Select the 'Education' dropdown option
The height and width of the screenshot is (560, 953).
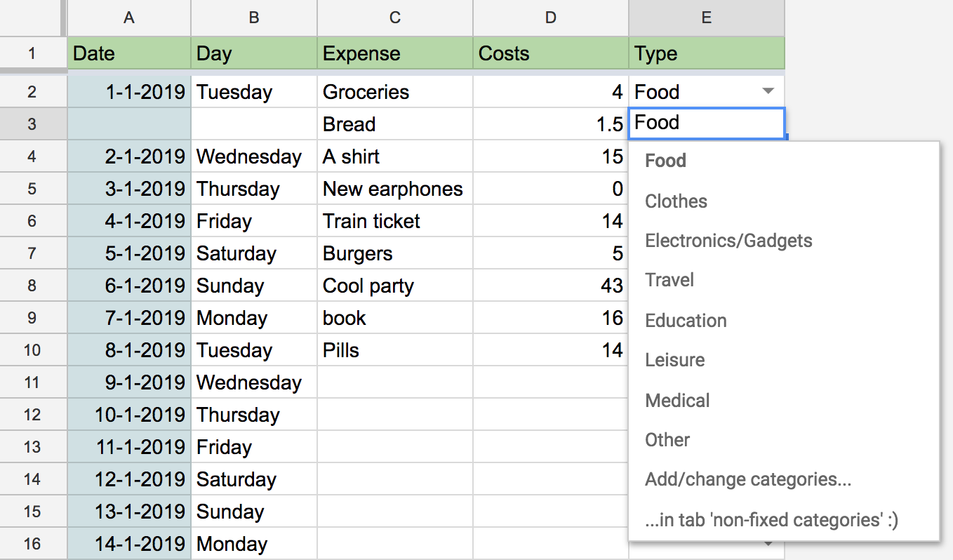point(686,321)
